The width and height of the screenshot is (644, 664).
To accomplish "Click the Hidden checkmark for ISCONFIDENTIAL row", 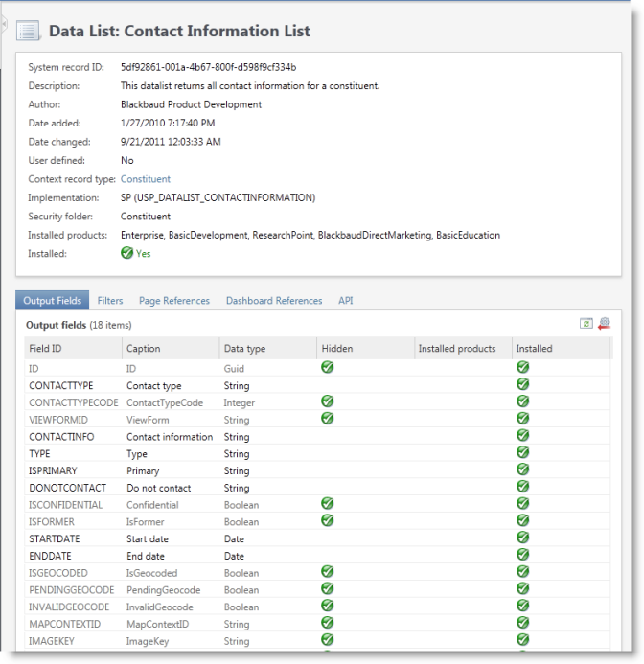I will (328, 504).
